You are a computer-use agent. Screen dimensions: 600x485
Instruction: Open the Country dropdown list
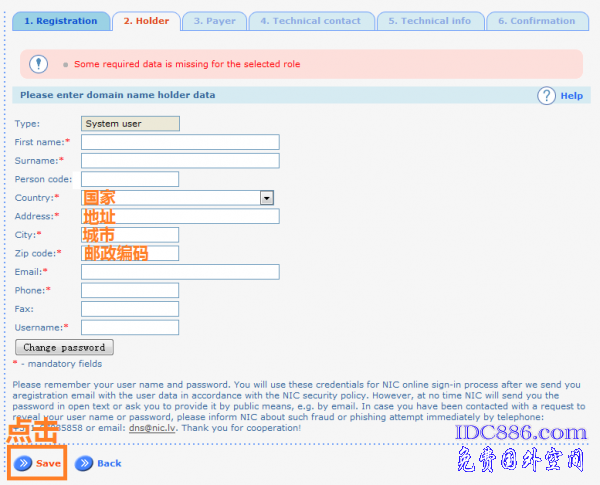coord(266,198)
